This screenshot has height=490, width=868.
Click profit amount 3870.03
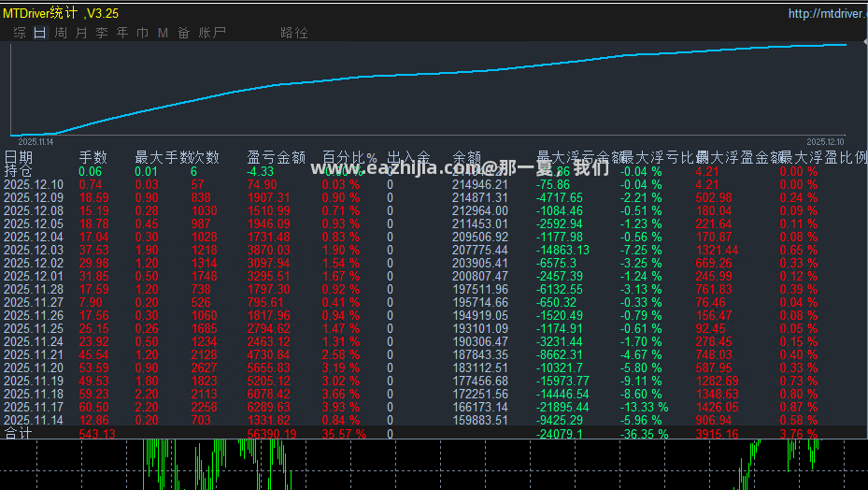268,250
